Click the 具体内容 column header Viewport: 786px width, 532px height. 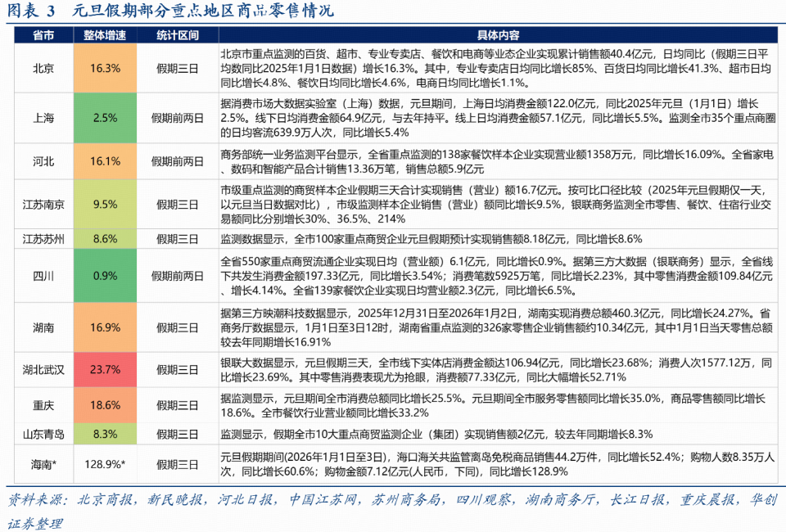499,36
